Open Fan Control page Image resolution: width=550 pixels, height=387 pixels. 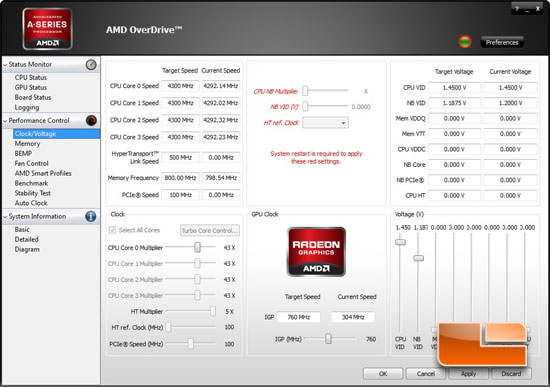coord(31,163)
